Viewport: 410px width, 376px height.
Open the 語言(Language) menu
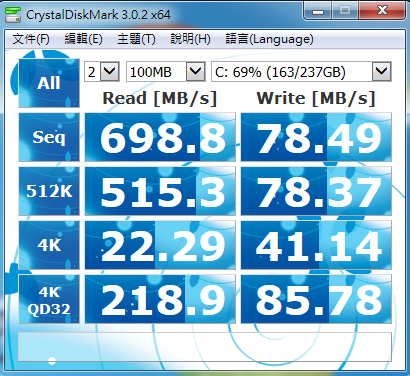pyautogui.click(x=269, y=39)
